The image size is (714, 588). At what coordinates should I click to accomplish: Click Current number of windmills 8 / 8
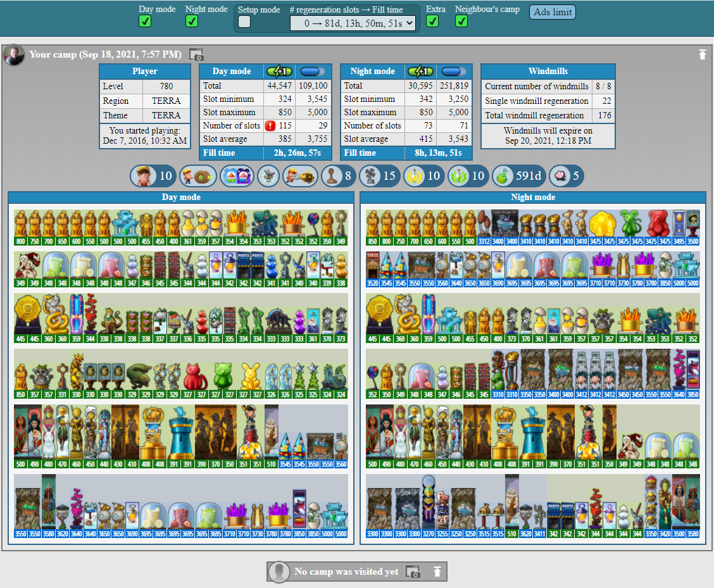[x=603, y=86]
